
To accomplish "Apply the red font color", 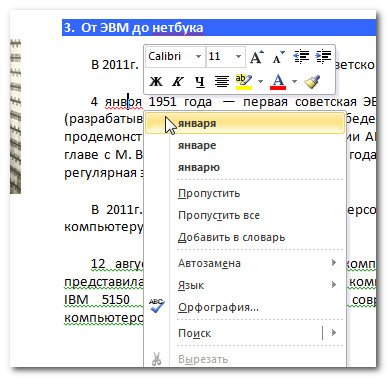I will pyautogui.click(x=278, y=82).
